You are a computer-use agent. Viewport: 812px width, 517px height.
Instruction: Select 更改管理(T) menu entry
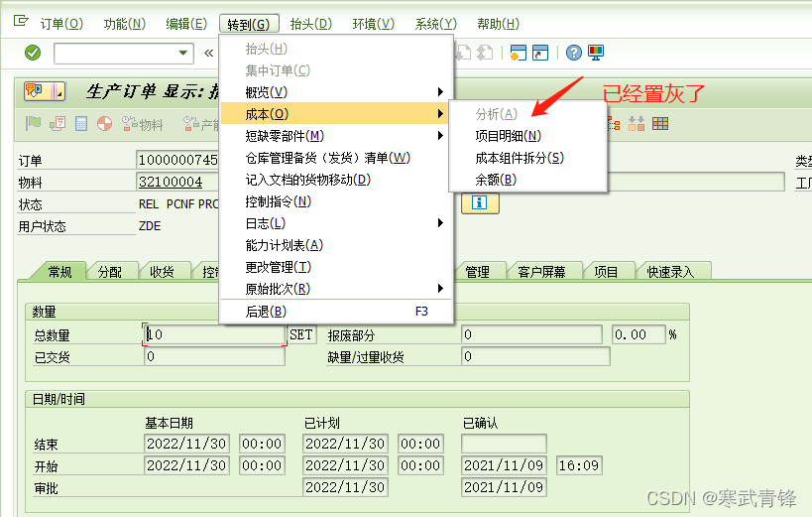point(337,267)
